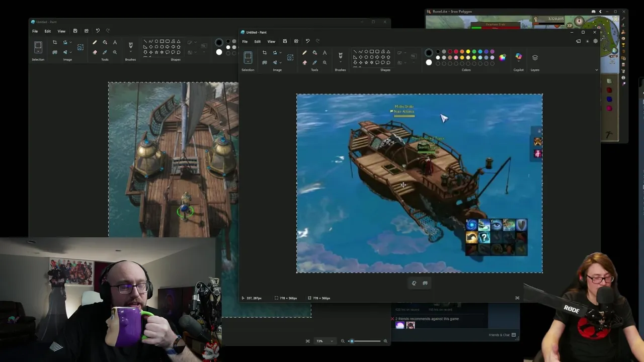Open Brushes dropdown in back Paint window
The width and height of the screenshot is (644, 362).
click(130, 51)
